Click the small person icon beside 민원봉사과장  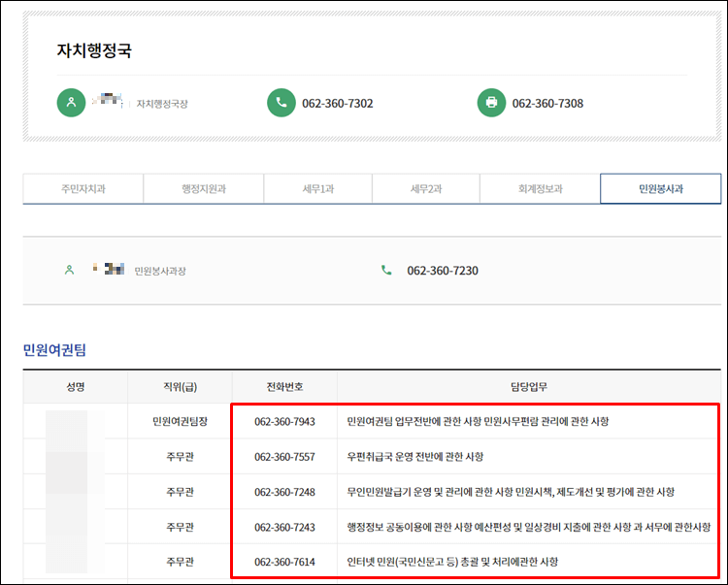[x=69, y=270]
